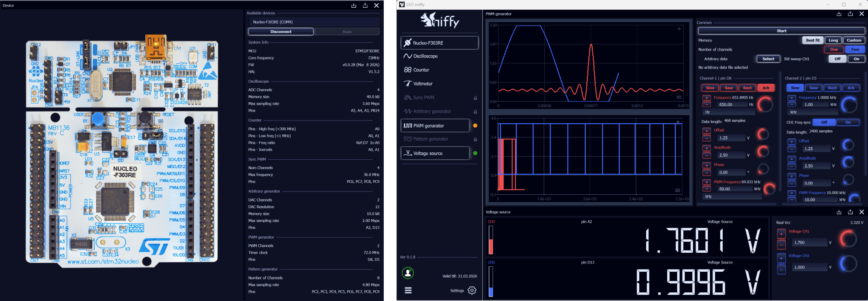The width and height of the screenshot is (868, 301).
Task: Open the user account profile icon
Action: pyautogui.click(x=408, y=273)
